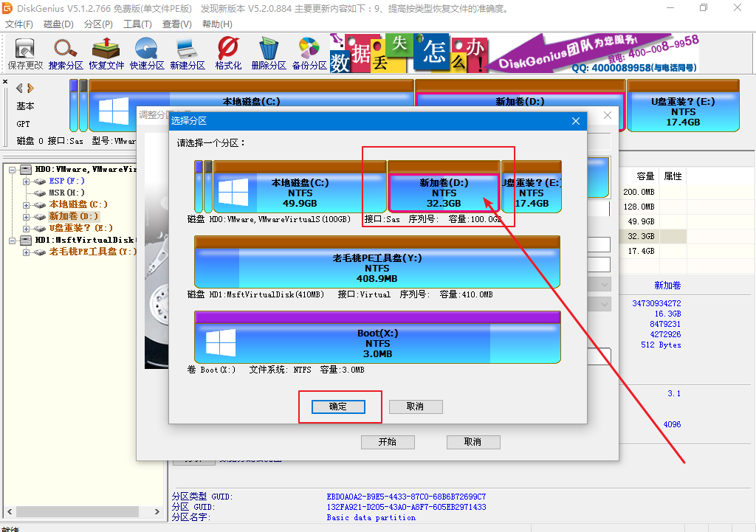Choose 新加卷(D:) 32.3GB partition in dialog
The height and width of the screenshot is (532, 756).
(x=444, y=187)
